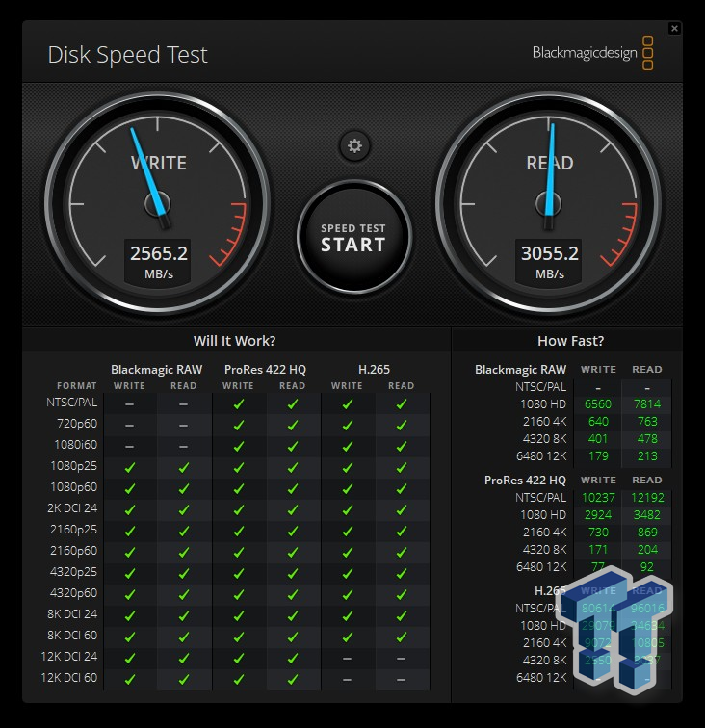Click the H.265 header in Will It Work

click(374, 369)
